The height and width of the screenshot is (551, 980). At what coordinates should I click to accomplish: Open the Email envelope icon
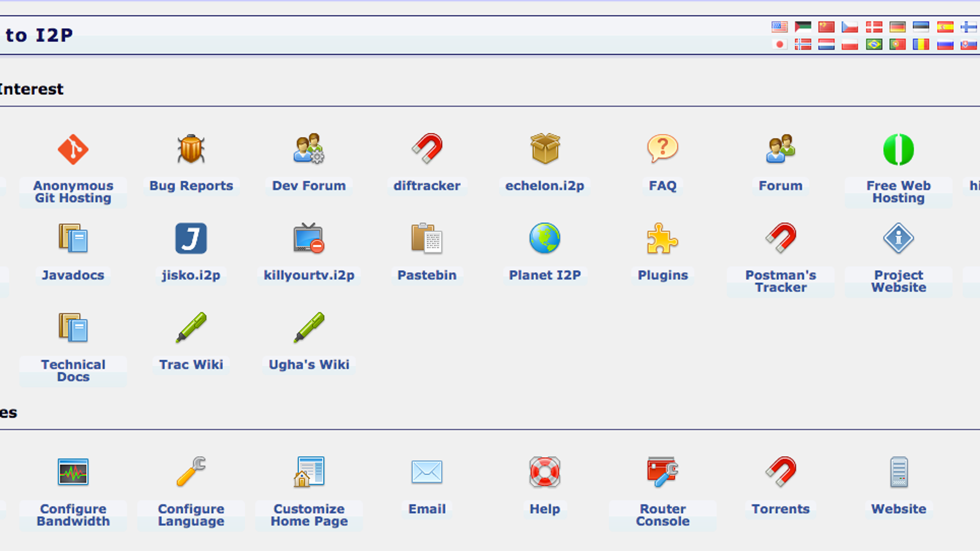point(427,472)
